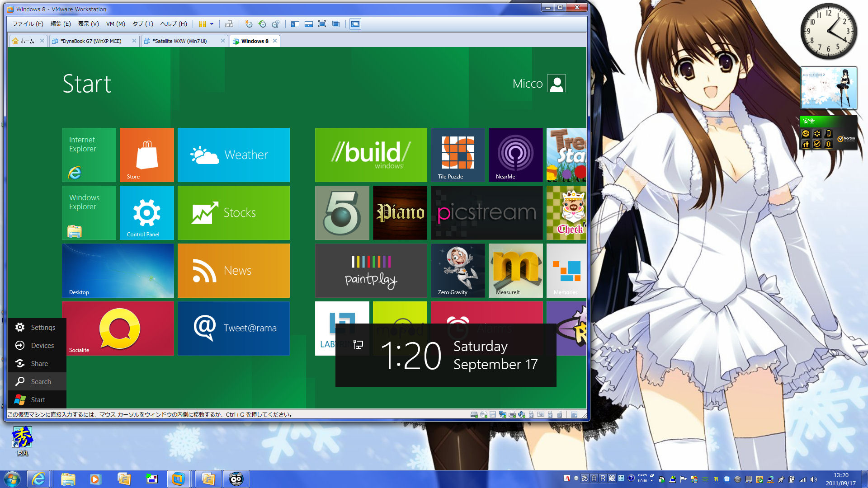Click the sound card status icon
This screenshot has width=868, height=488.
(x=522, y=414)
